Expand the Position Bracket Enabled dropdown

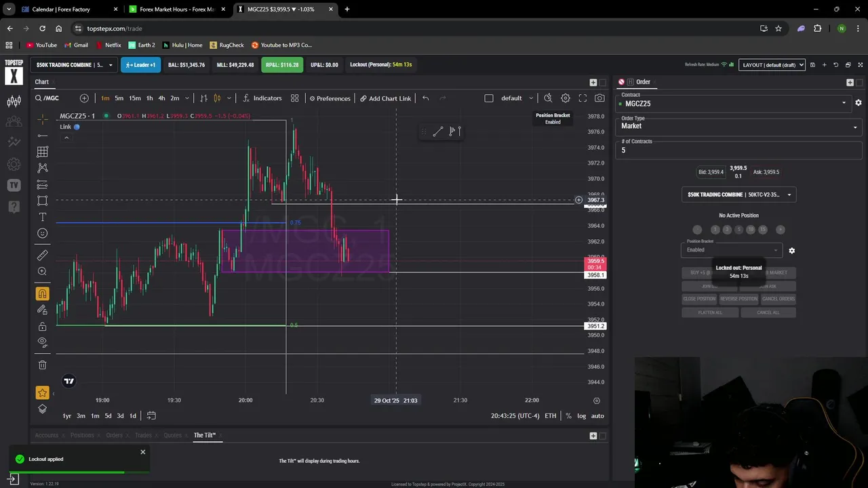732,249
